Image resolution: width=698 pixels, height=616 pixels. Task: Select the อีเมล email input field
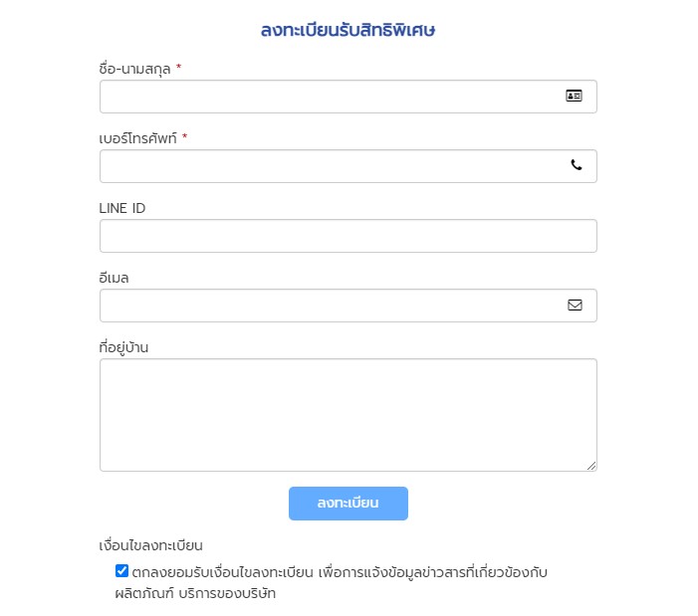pyautogui.click(x=329, y=306)
